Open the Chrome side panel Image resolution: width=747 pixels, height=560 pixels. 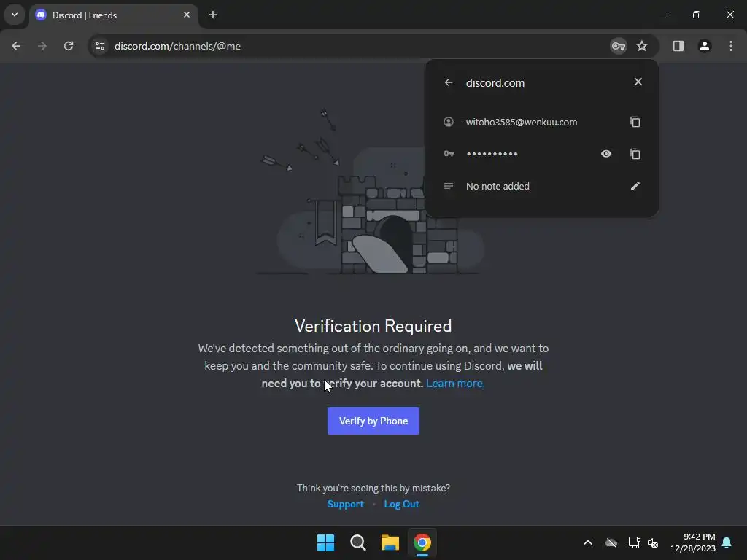tap(678, 46)
